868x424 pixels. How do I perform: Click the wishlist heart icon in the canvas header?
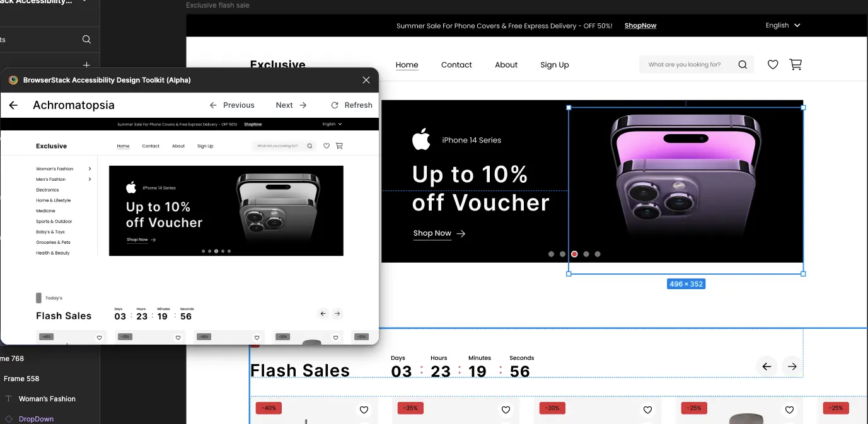tap(773, 64)
